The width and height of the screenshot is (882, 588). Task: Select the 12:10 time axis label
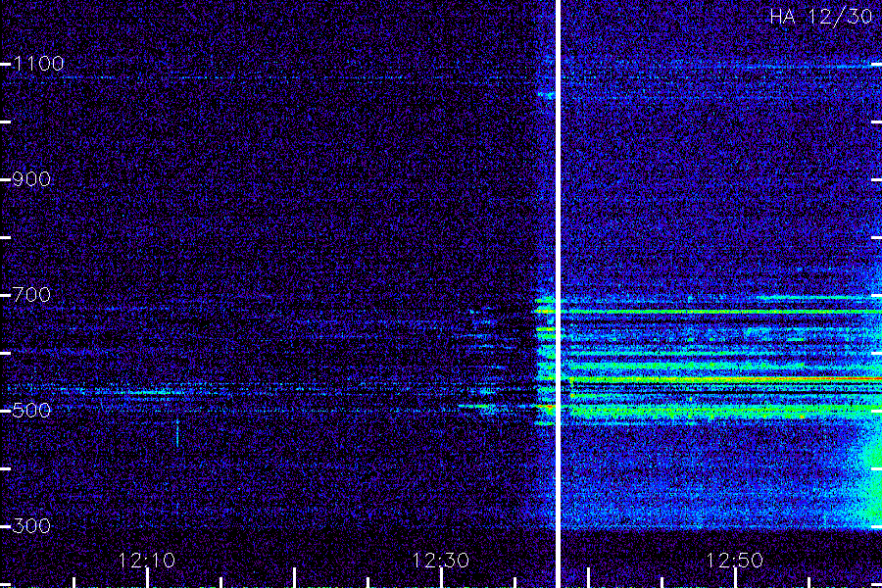[x=147, y=561]
